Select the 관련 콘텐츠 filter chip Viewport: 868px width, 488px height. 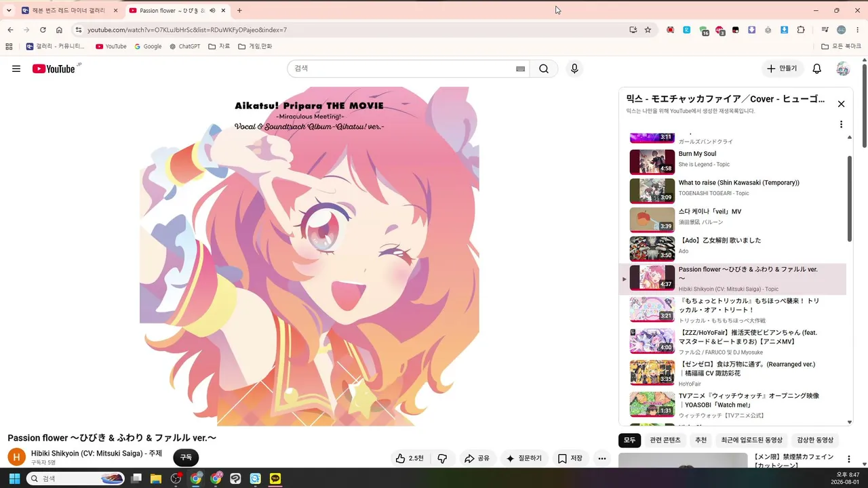(x=665, y=441)
